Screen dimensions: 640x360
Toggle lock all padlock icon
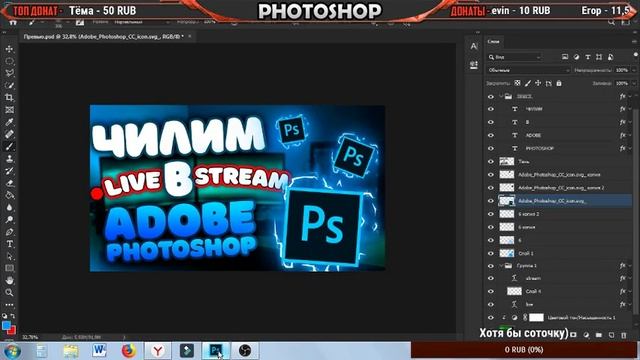559,83
